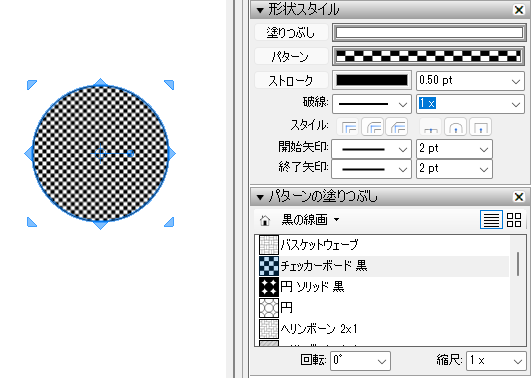Click the pattern list scrollbar thumb
This screenshot has height=378, width=531.
tap(518, 264)
